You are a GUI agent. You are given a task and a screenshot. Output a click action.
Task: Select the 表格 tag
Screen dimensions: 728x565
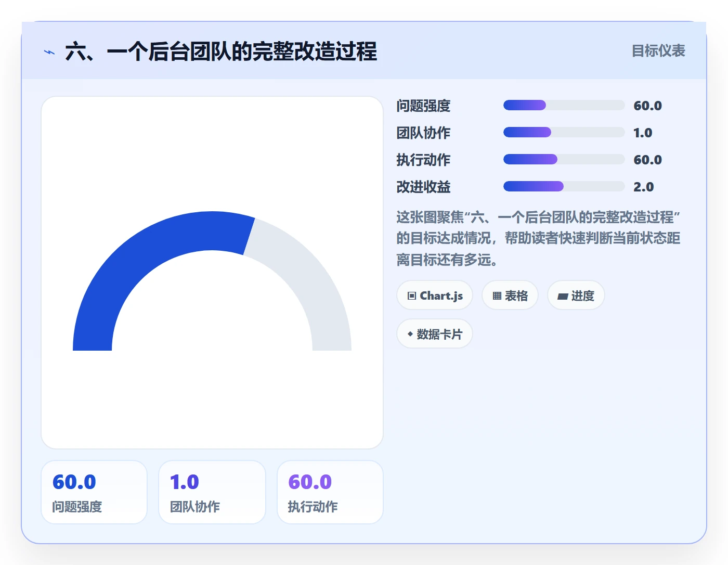510,296
